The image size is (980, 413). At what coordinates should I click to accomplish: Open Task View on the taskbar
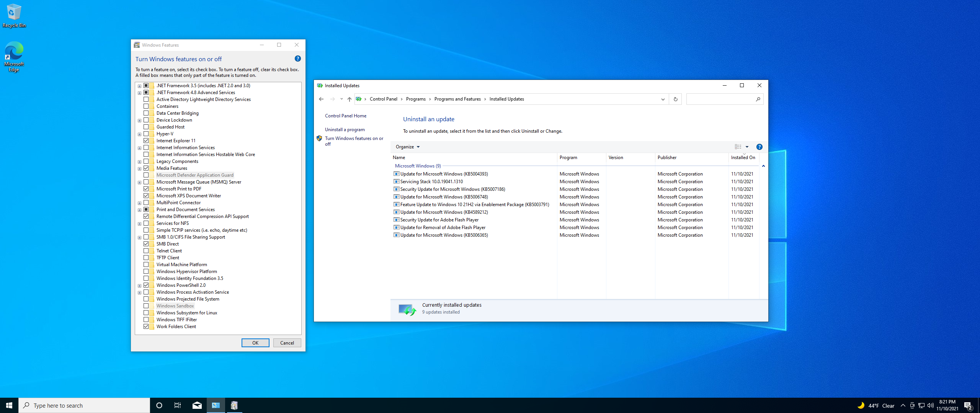click(x=178, y=405)
